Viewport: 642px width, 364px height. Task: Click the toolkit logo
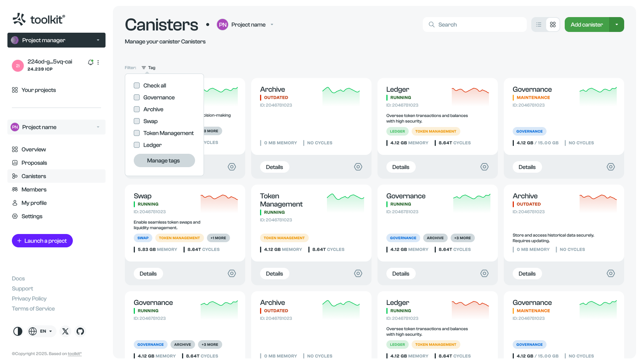(39, 19)
